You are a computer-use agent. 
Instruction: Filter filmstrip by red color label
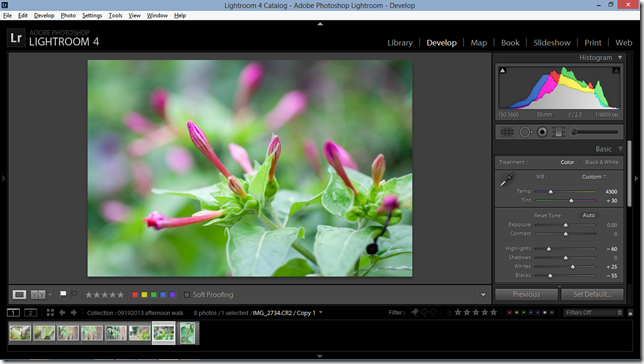click(x=509, y=313)
